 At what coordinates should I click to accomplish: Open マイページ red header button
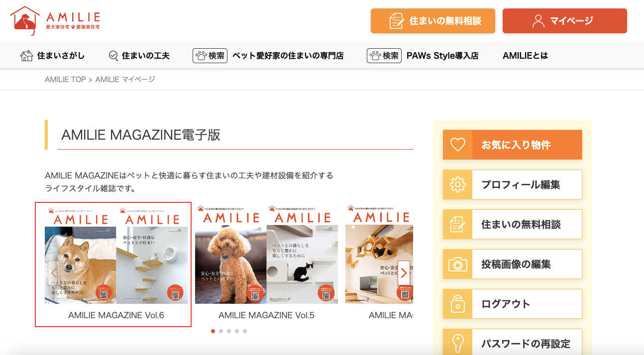coord(565,21)
